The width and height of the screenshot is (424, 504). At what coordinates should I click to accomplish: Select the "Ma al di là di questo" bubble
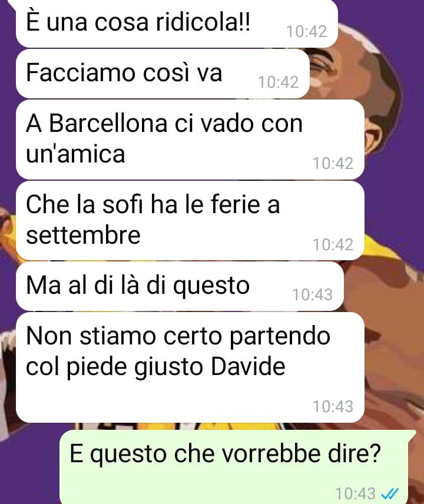(180, 286)
